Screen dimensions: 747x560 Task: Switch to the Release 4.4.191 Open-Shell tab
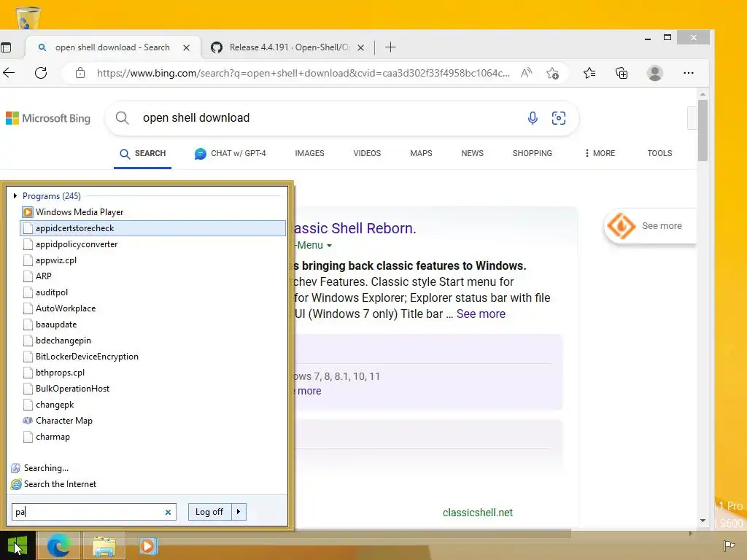289,47
